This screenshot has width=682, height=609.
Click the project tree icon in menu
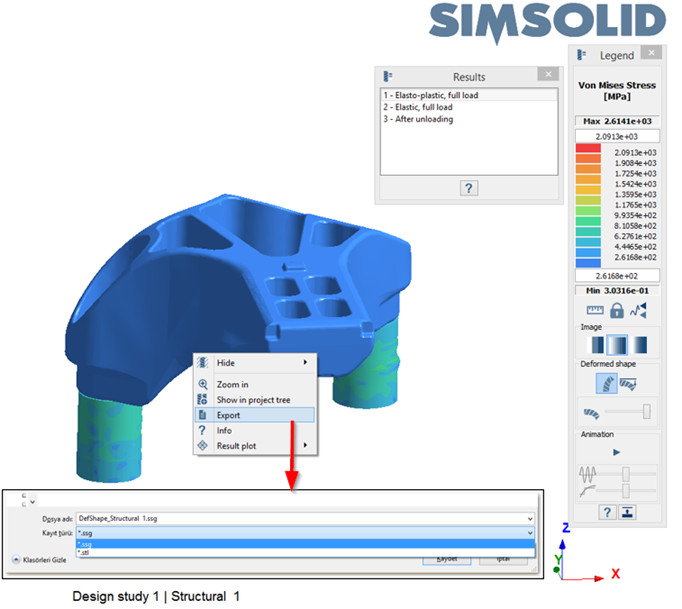pyautogui.click(x=202, y=399)
